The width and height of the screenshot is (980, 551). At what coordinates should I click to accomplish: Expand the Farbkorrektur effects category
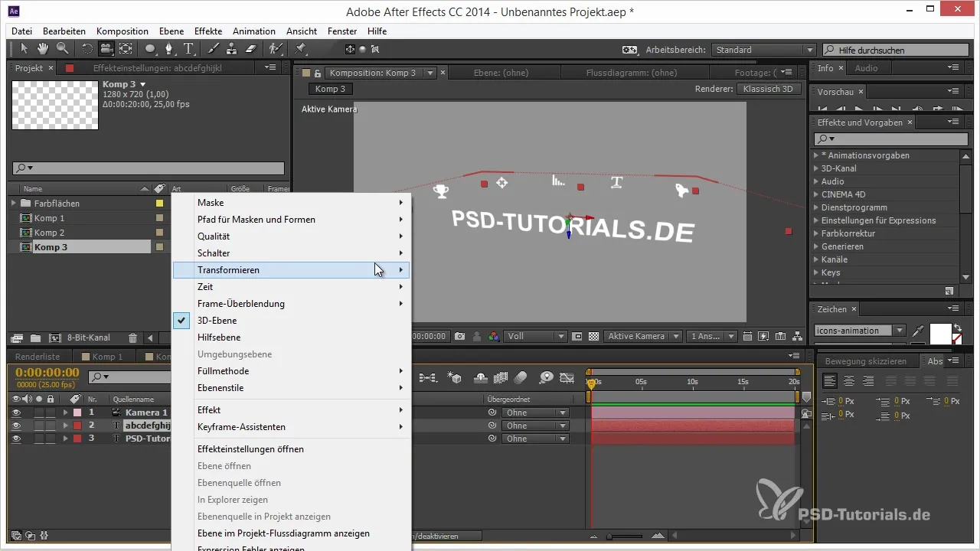point(816,233)
